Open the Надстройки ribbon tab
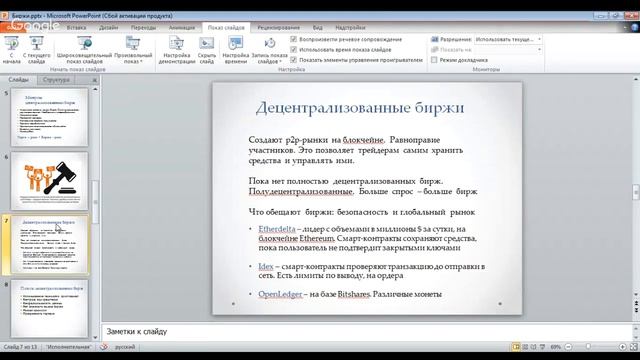The width and height of the screenshot is (640, 360). point(350,28)
